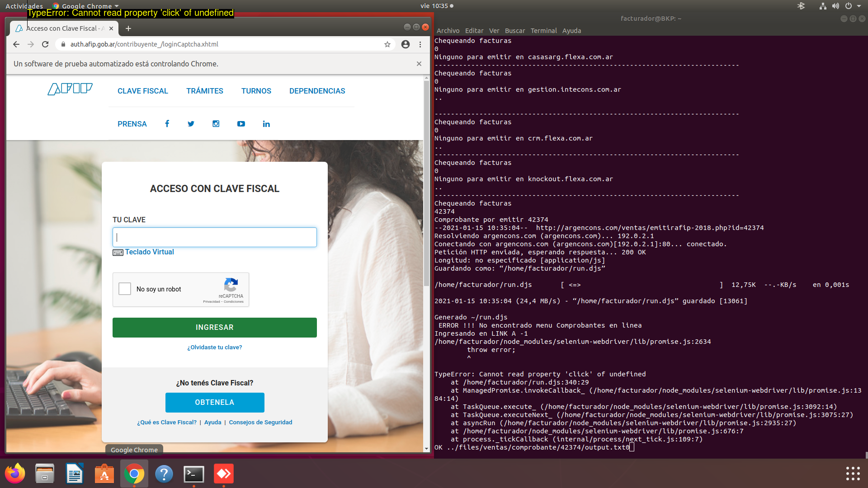Open the Consejos de Seguridad link
The height and width of the screenshot is (488, 868).
tap(260, 422)
